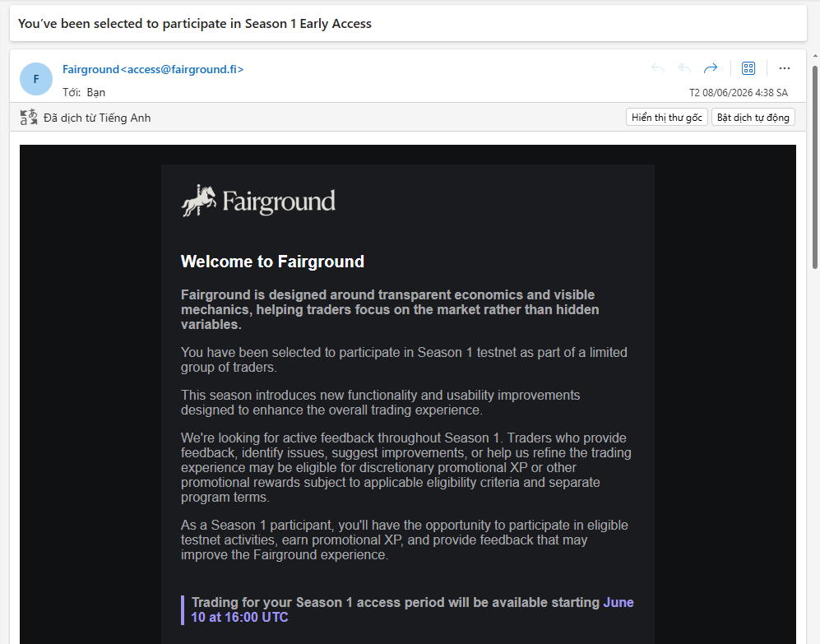This screenshot has height=644, width=820.
Task: Click the 'Đã dịch từ Tiếng Anh' label
Action: [x=97, y=118]
